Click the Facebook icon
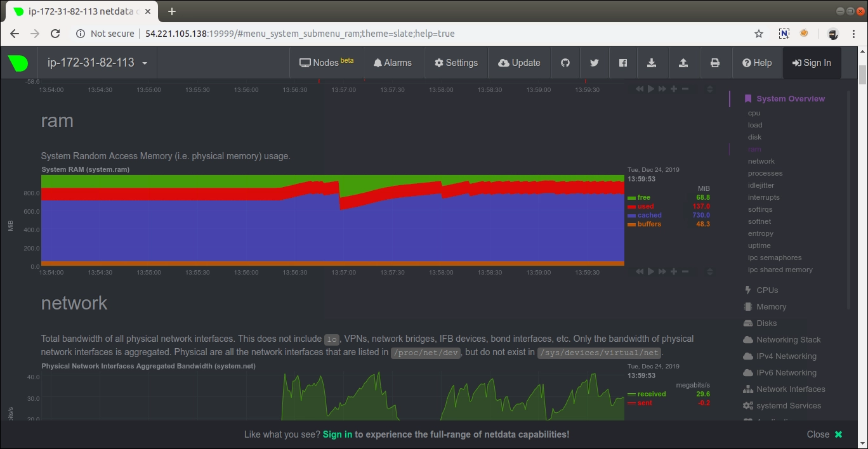The image size is (868, 449). (623, 63)
